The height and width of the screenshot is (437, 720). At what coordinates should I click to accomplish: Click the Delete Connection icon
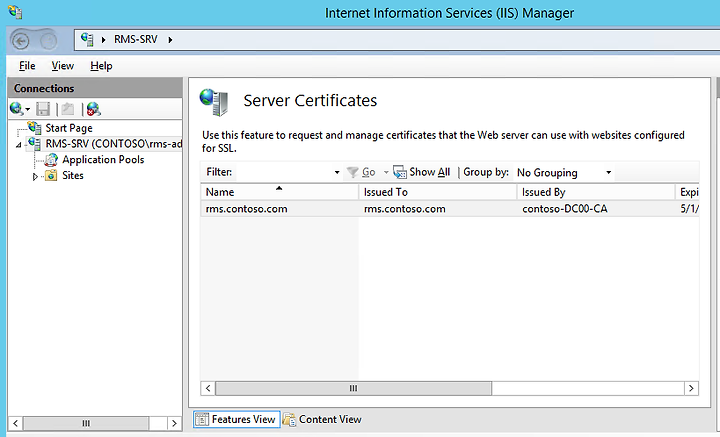tap(94, 109)
